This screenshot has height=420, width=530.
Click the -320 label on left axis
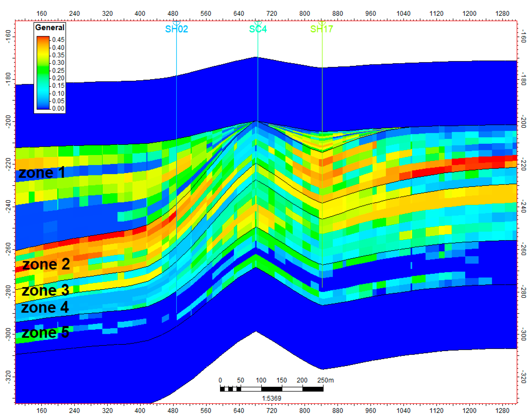click(8, 377)
